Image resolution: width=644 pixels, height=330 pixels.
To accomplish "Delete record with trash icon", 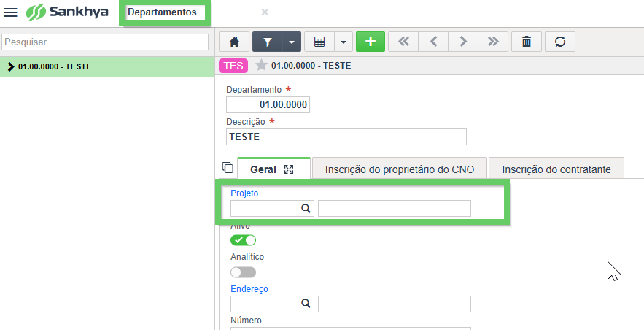I will click(x=527, y=42).
